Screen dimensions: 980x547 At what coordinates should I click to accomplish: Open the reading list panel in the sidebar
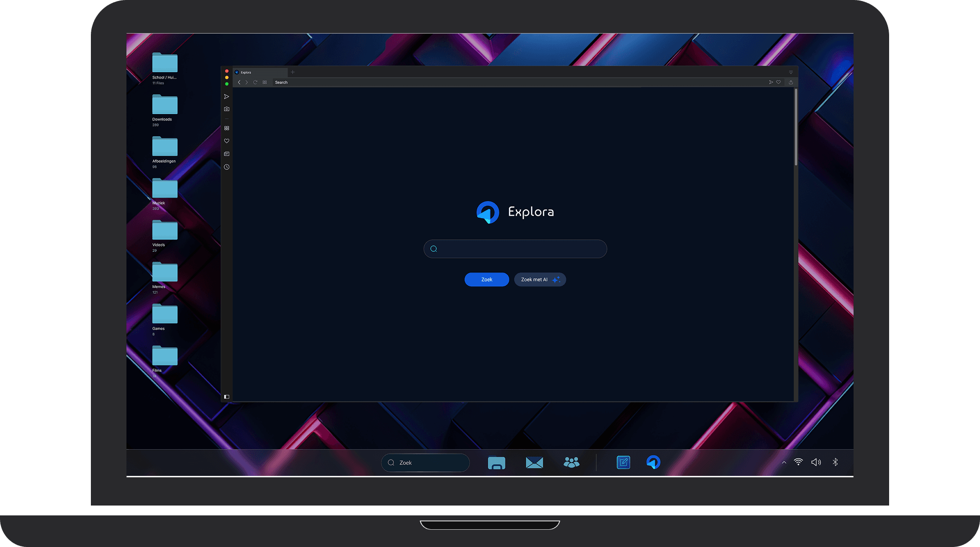tap(227, 154)
